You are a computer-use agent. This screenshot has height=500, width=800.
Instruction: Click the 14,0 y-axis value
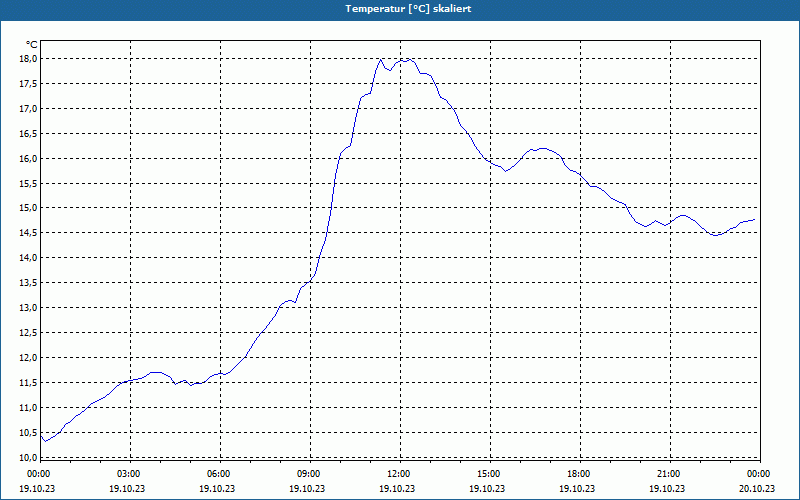(x=28, y=258)
